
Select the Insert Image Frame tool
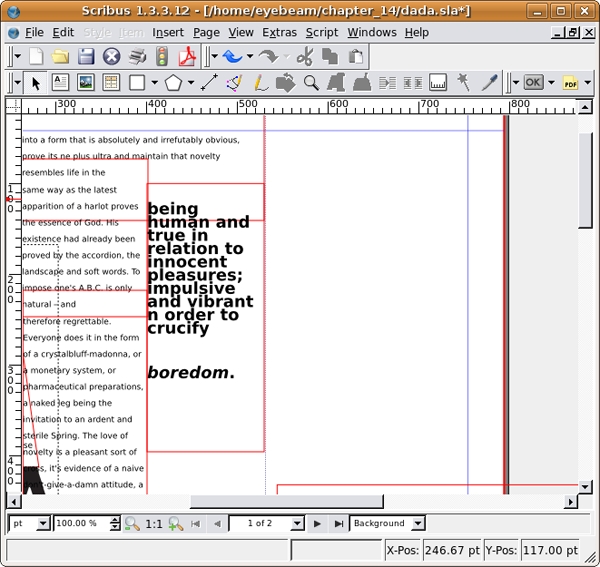pos(86,83)
